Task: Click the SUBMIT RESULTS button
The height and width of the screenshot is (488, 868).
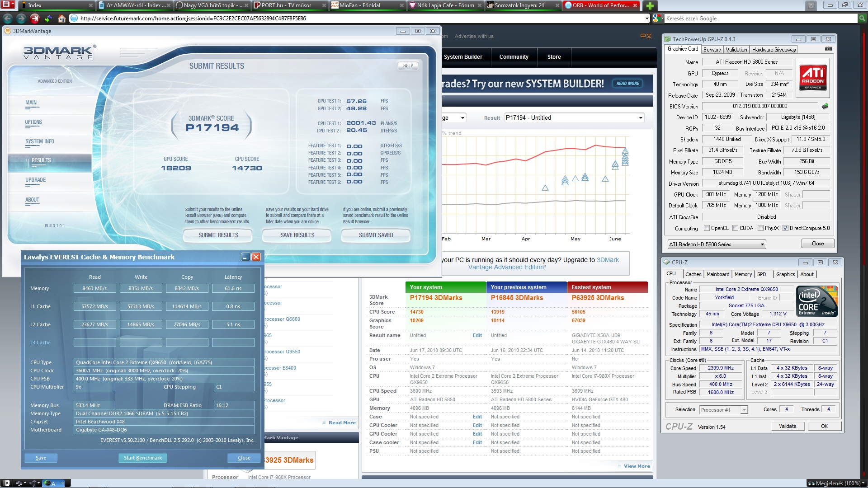Action: pyautogui.click(x=218, y=235)
